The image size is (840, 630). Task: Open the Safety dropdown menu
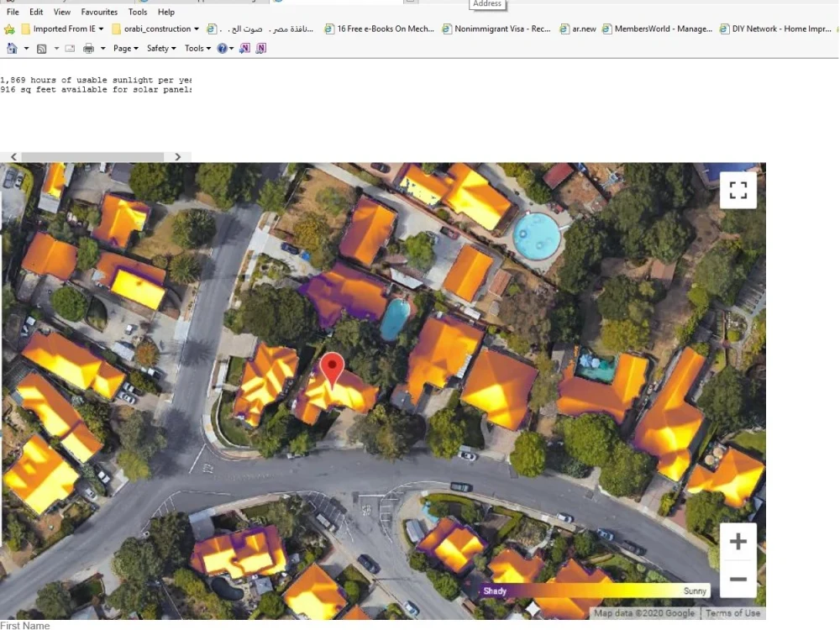pos(161,48)
